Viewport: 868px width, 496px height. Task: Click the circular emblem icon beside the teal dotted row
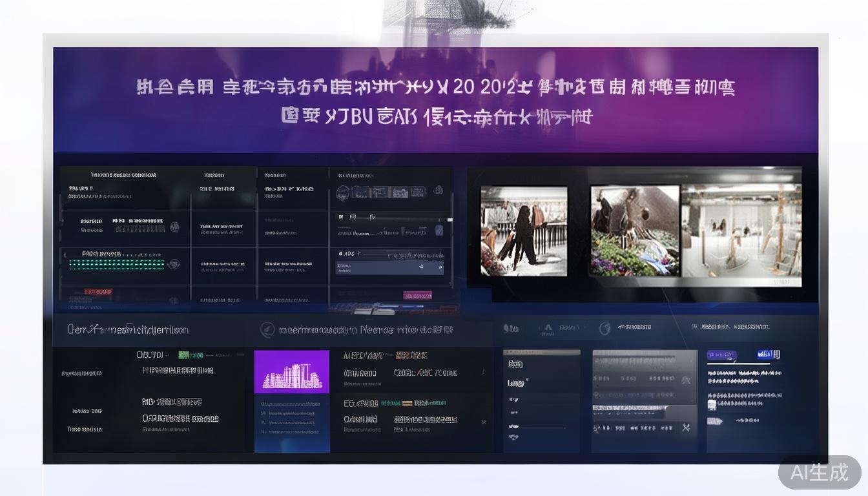click(174, 263)
